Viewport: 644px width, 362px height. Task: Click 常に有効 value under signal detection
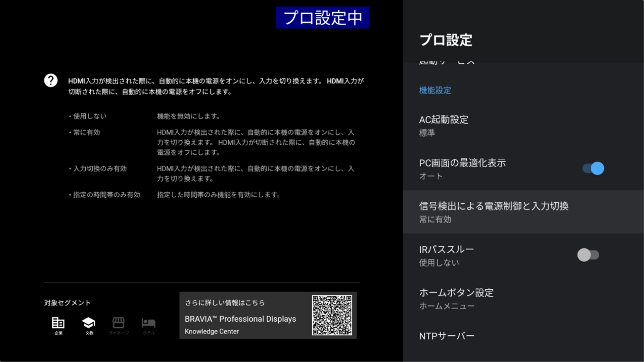[x=435, y=220]
